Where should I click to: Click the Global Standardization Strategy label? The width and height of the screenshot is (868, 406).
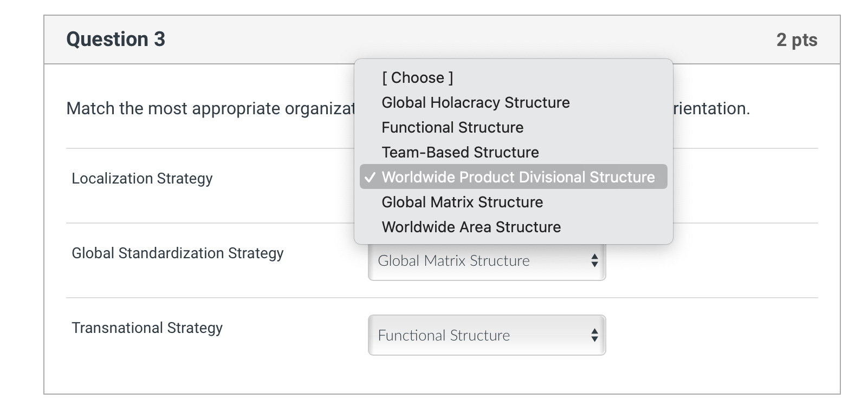pos(178,253)
